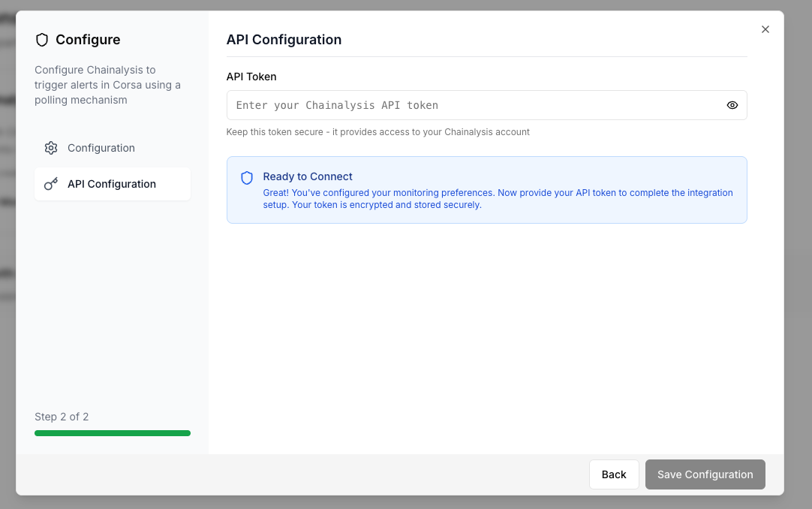812x509 pixels.
Task: Focus the Chainalysis API token input field
Action: click(486, 105)
